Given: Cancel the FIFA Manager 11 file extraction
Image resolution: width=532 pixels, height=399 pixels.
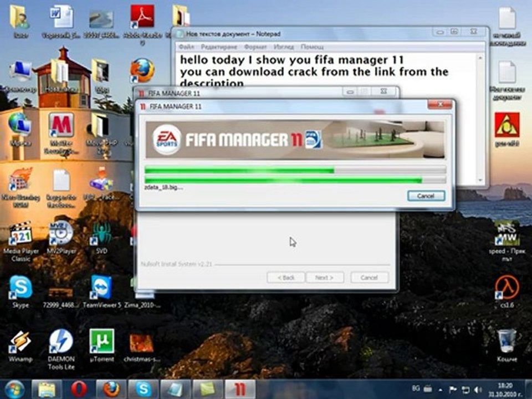Looking at the screenshot, I should [426, 196].
